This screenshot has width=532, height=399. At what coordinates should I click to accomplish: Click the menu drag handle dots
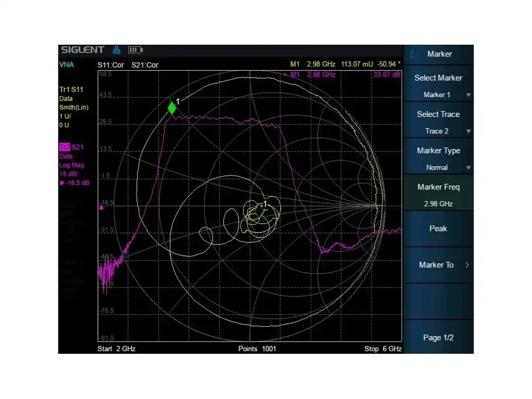pyautogui.click(x=412, y=54)
